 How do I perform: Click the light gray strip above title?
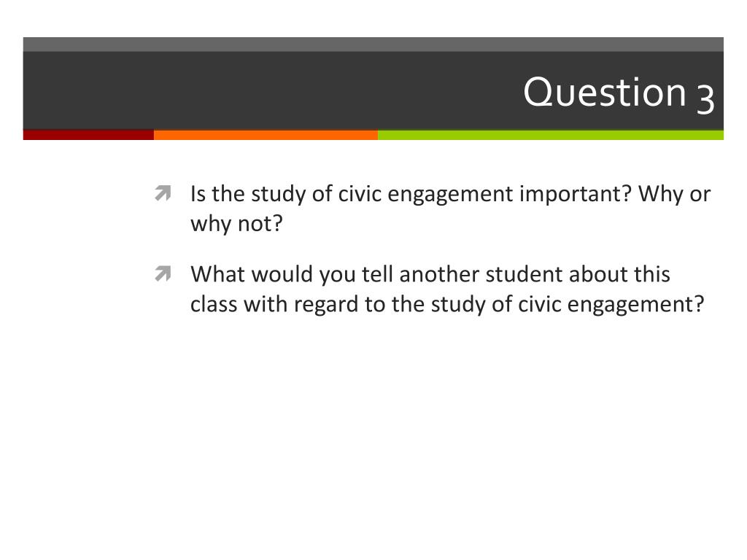tap(373, 44)
